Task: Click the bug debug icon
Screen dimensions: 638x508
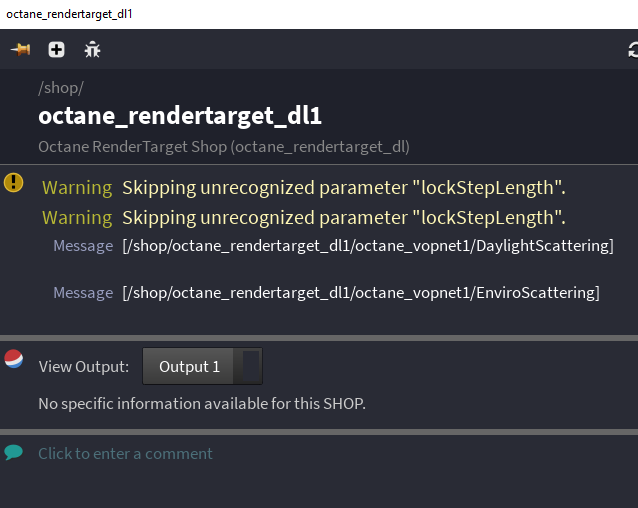Action: tap(92, 49)
